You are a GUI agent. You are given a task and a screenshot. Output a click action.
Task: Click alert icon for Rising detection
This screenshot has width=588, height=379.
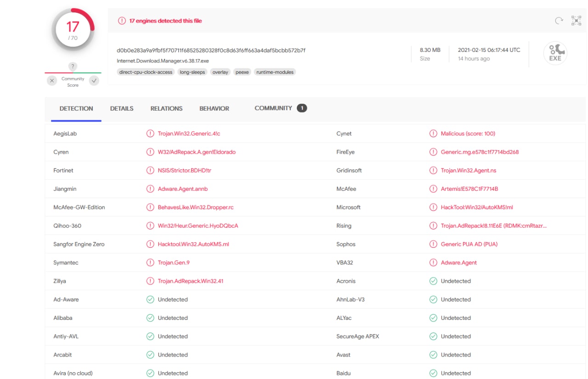pyautogui.click(x=433, y=226)
